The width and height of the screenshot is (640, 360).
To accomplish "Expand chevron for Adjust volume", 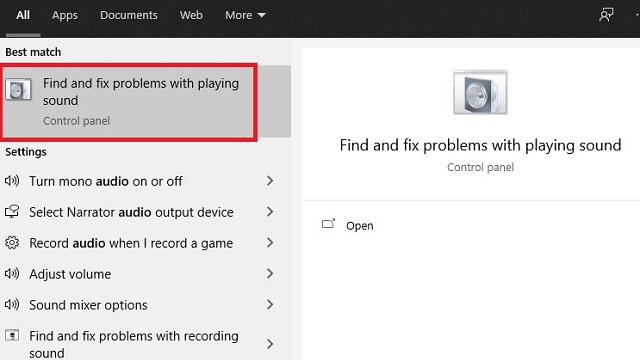I will tap(270, 273).
